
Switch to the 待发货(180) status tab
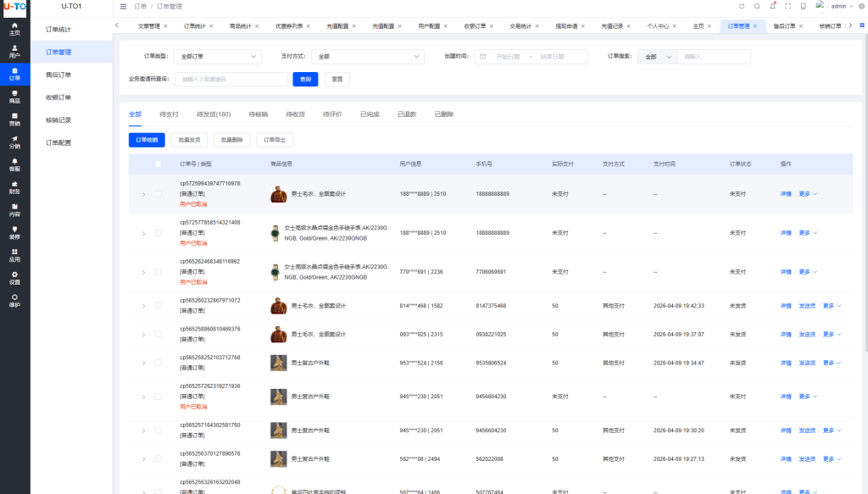pos(214,114)
